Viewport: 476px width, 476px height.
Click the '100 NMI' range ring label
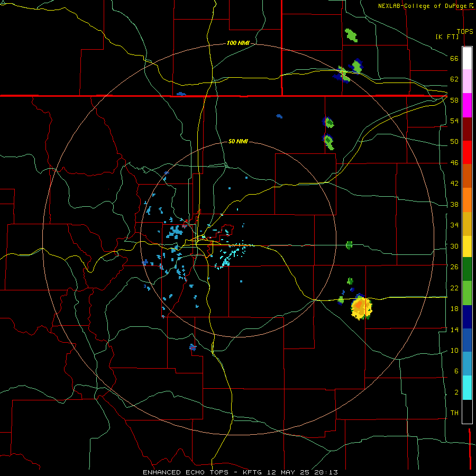[x=238, y=43]
